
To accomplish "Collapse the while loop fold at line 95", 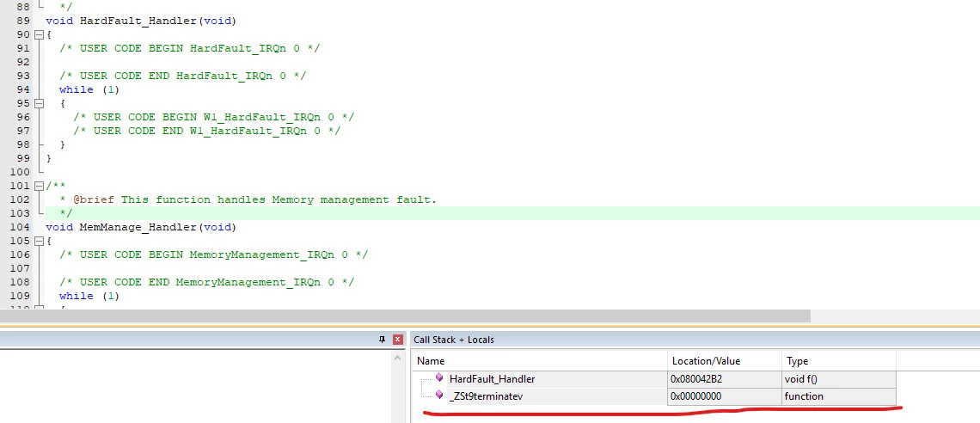I will 39,103.
